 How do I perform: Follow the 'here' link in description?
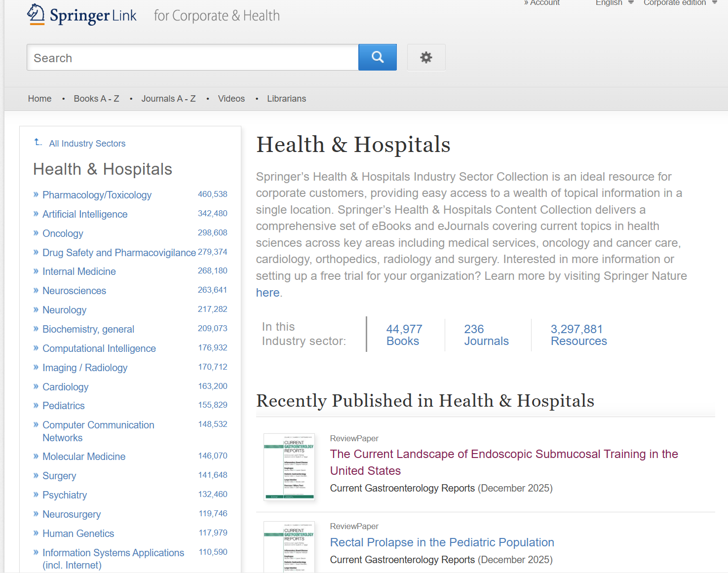[268, 293]
